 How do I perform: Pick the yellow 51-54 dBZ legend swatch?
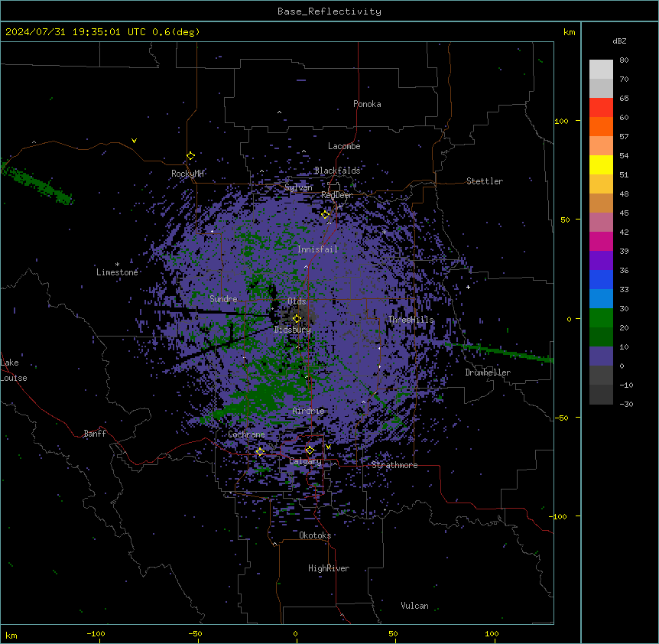click(601, 164)
